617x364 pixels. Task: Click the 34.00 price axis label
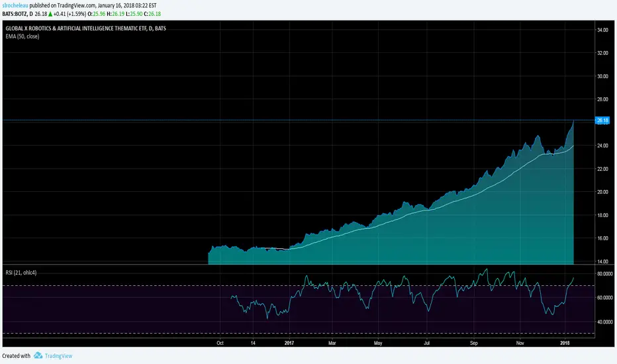tap(602, 30)
